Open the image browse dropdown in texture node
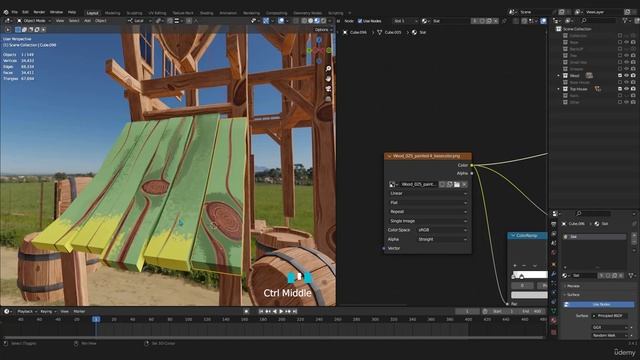 pos(393,184)
